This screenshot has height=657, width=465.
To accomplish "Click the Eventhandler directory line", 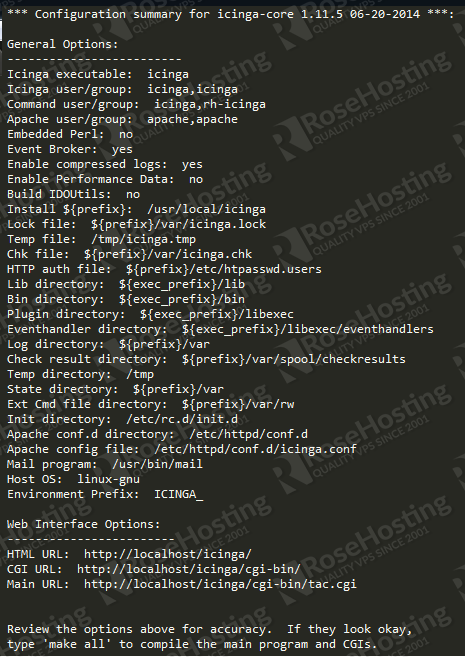I will [220, 329].
